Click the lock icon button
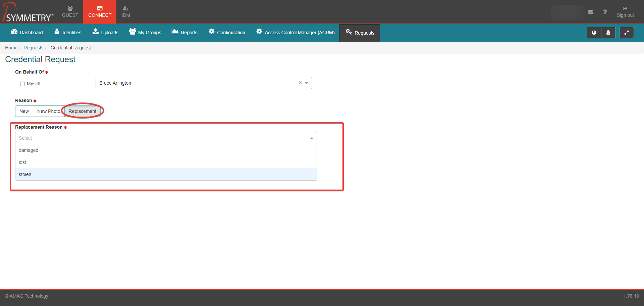The width and height of the screenshot is (644, 306). coord(608,33)
